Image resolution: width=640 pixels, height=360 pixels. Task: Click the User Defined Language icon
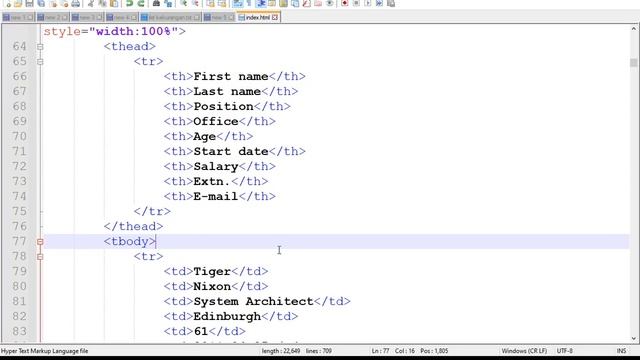[272, 4]
